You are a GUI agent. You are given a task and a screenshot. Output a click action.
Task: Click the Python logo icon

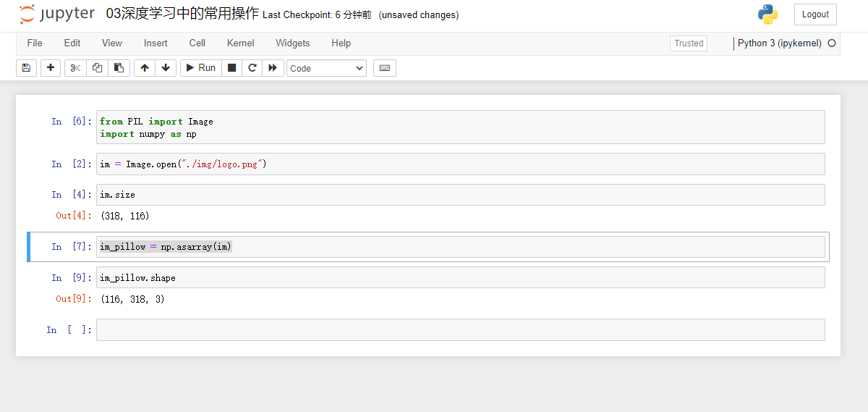click(767, 14)
